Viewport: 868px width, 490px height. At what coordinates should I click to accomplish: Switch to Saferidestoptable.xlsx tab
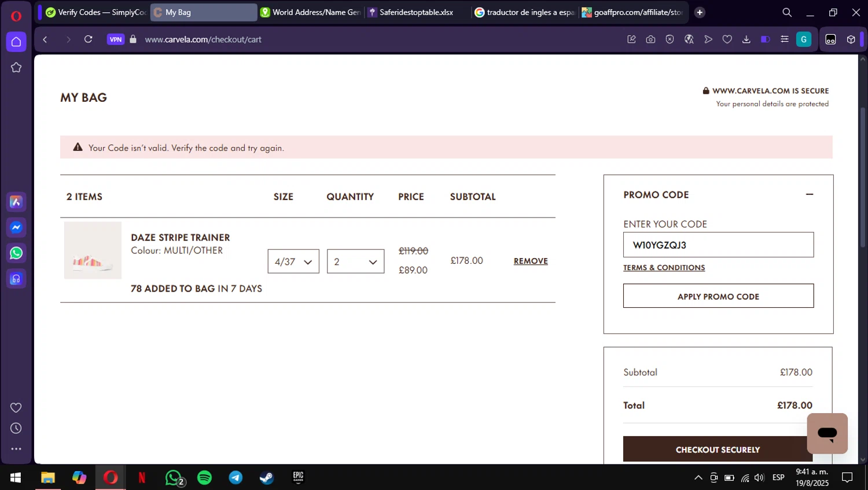coord(418,12)
